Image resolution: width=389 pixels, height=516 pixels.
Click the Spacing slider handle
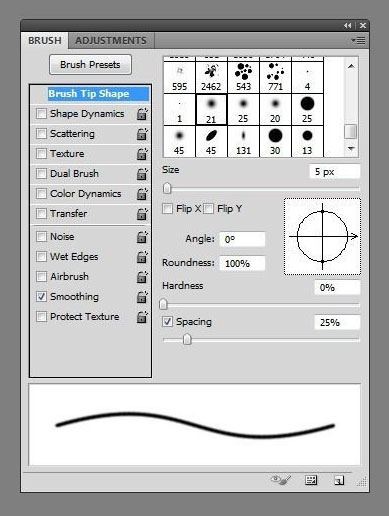coord(187,339)
